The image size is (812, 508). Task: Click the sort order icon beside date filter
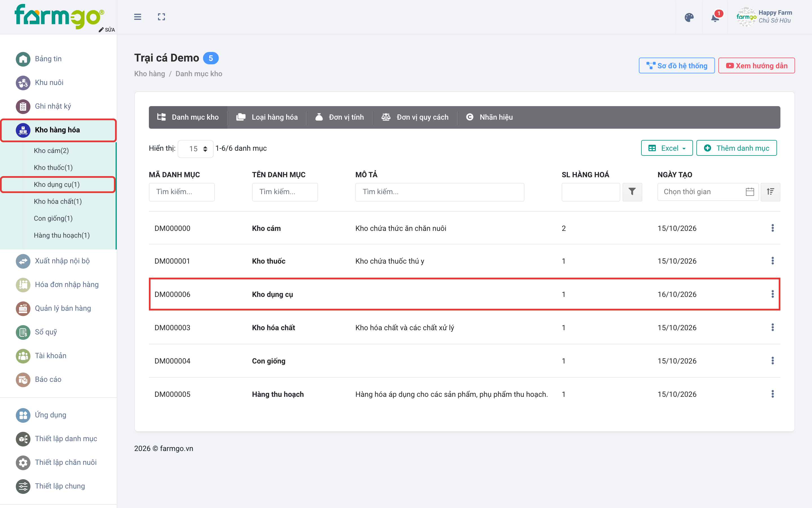(x=770, y=192)
